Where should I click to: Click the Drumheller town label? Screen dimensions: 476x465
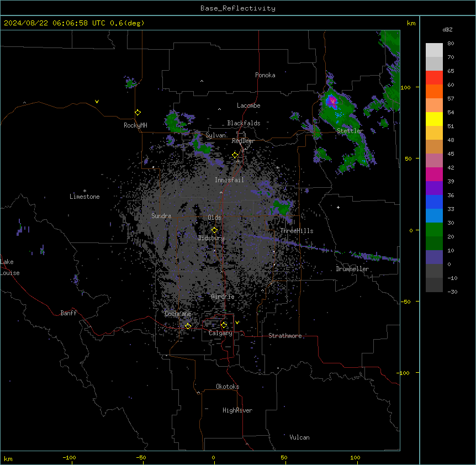point(352,269)
